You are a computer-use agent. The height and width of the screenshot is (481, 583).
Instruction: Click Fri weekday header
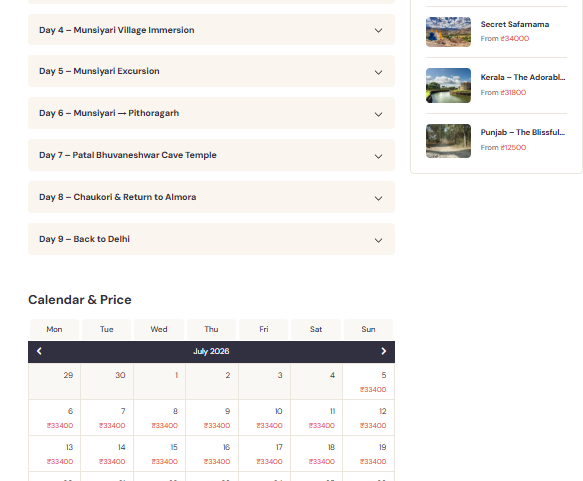264,329
